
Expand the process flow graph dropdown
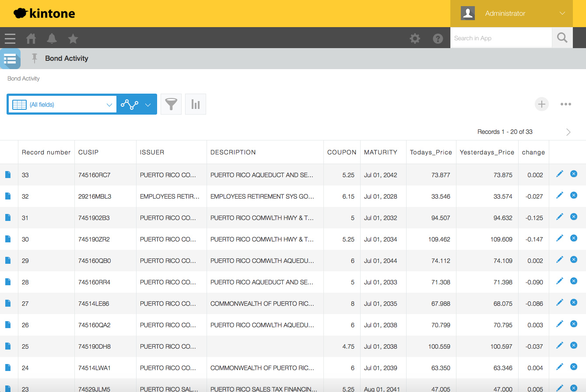tap(147, 105)
